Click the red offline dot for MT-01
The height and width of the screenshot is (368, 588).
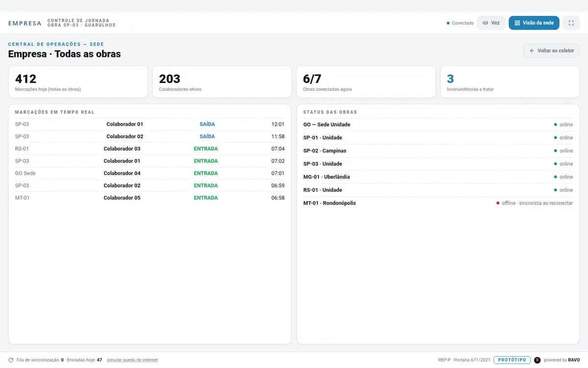point(498,203)
